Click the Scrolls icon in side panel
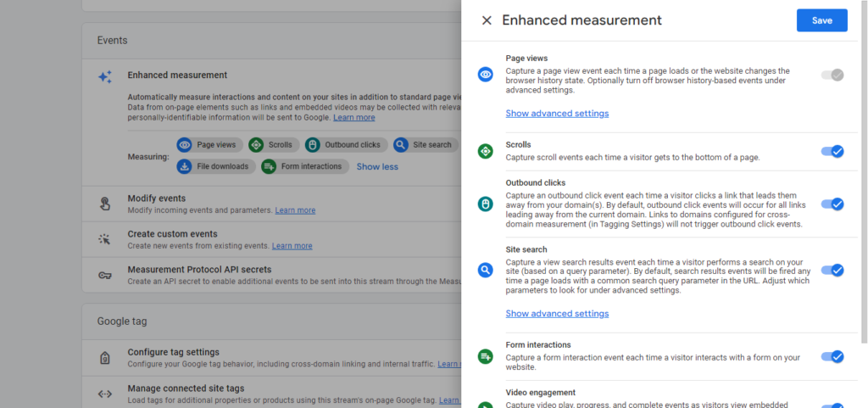This screenshot has height=408, width=868. (486, 151)
